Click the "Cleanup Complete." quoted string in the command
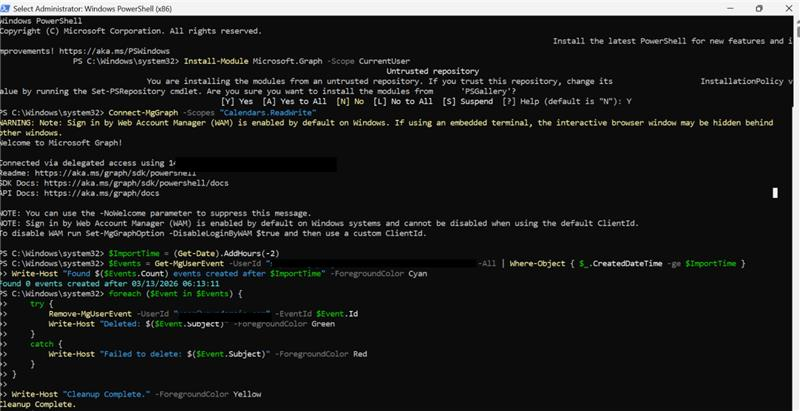Screen dimensions: 800x411 pyautogui.click(x=106, y=394)
